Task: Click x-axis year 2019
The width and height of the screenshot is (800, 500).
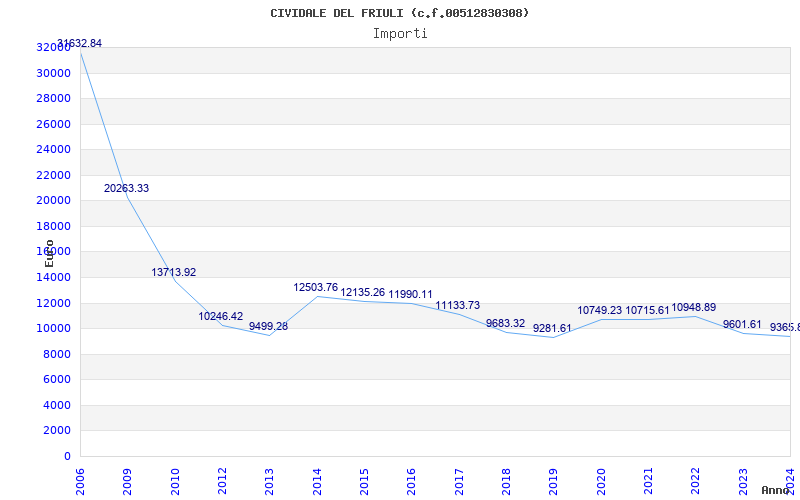Action: (554, 482)
